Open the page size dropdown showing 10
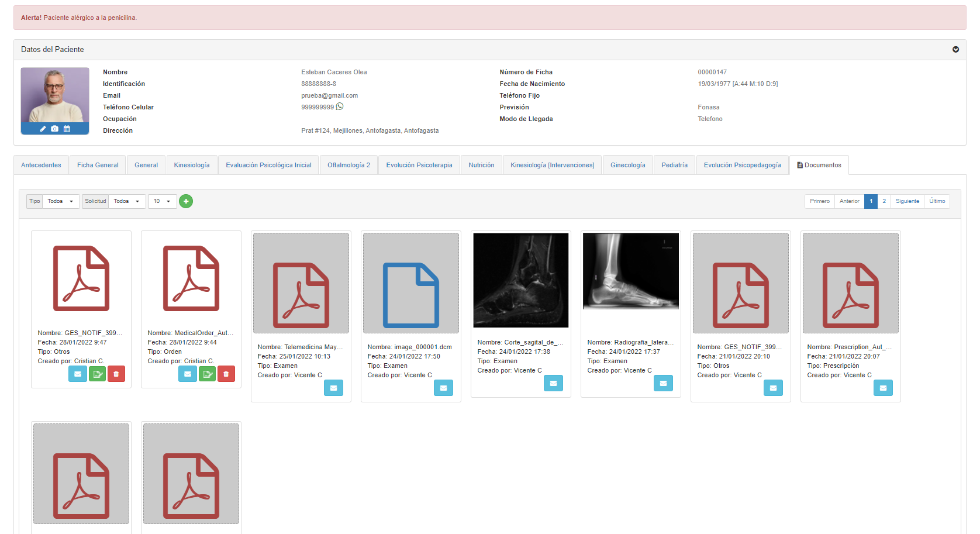The image size is (980, 534). pos(162,201)
